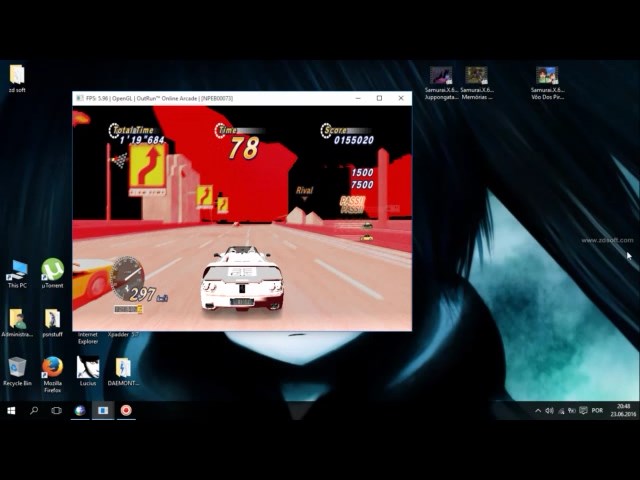The height and width of the screenshot is (480, 640).
Task: Open the DAEMON Tools desktop icon
Action: click(x=122, y=368)
